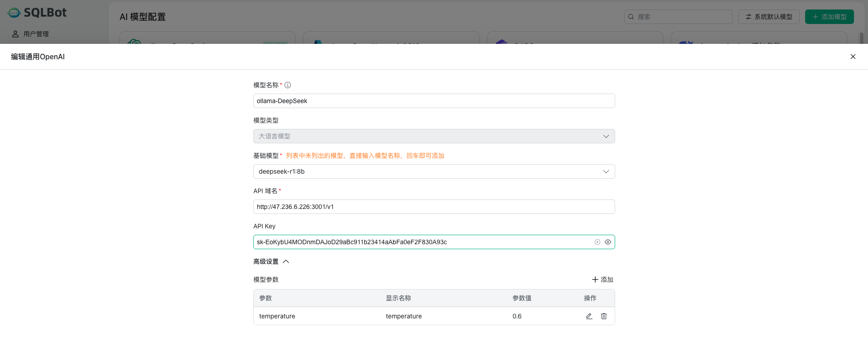Clear the API Key field contents
Screen dimensions: 868x360
(x=598, y=242)
